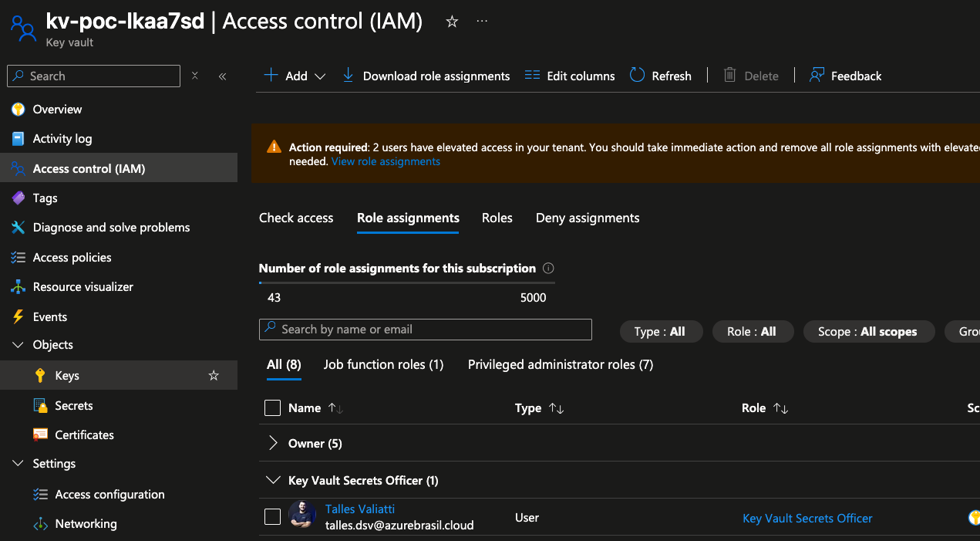Viewport: 980px width, 541px height.
Task: Open the Role : All filter
Action: click(x=752, y=331)
